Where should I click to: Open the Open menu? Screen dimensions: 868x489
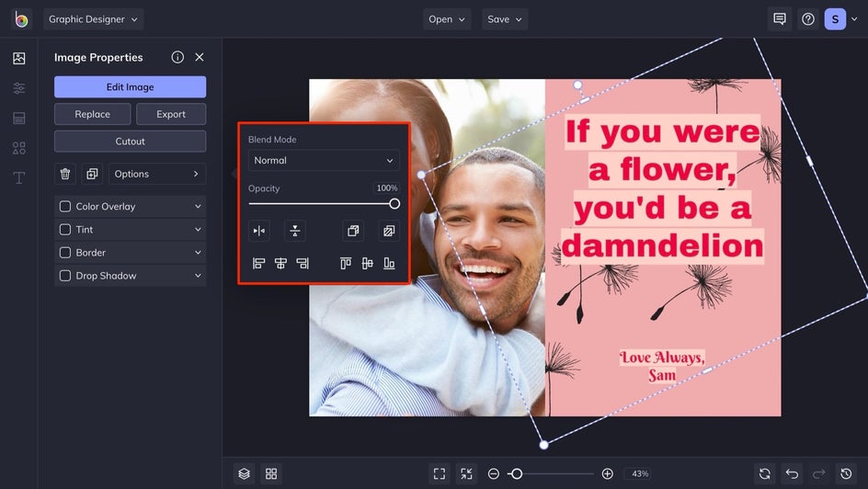(447, 19)
